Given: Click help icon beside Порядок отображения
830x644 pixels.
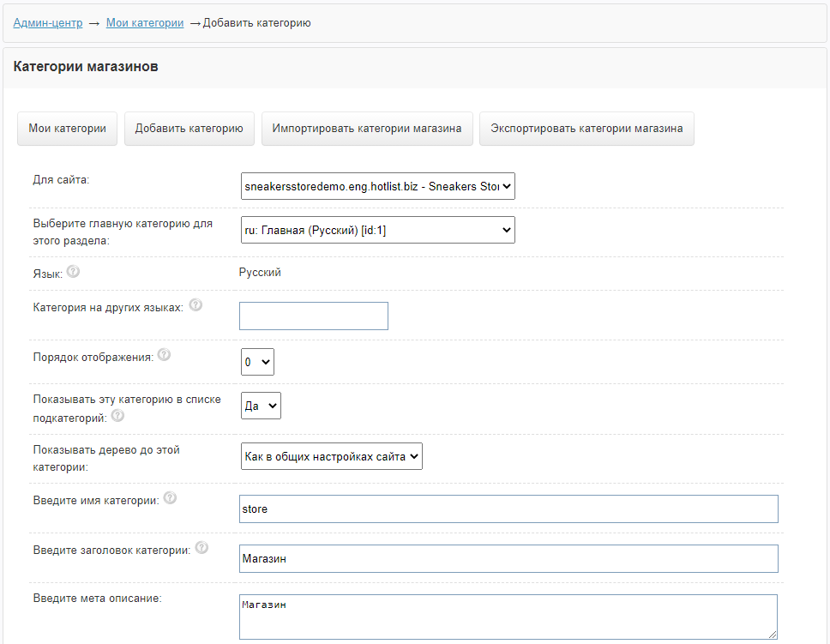Looking at the screenshot, I should coord(164,355).
